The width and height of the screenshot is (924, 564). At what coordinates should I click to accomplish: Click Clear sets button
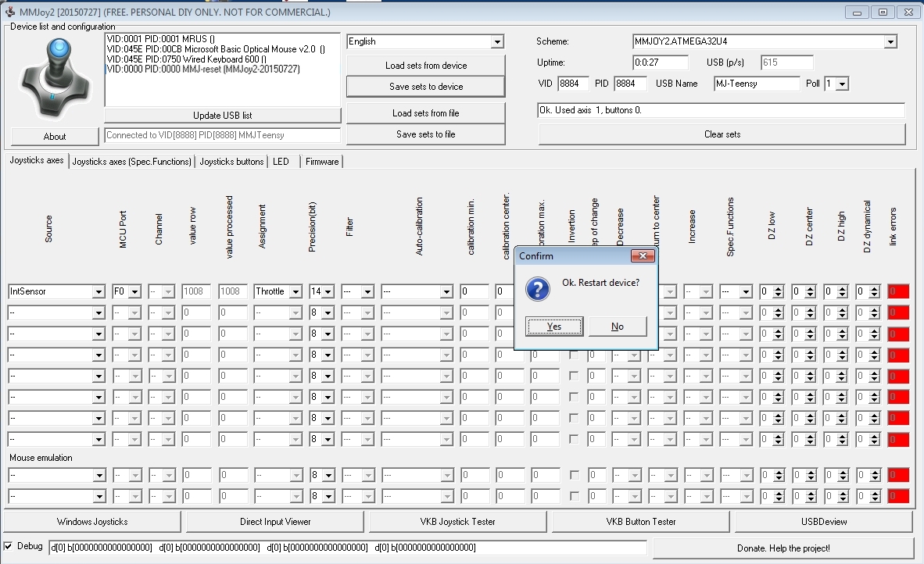pos(722,134)
